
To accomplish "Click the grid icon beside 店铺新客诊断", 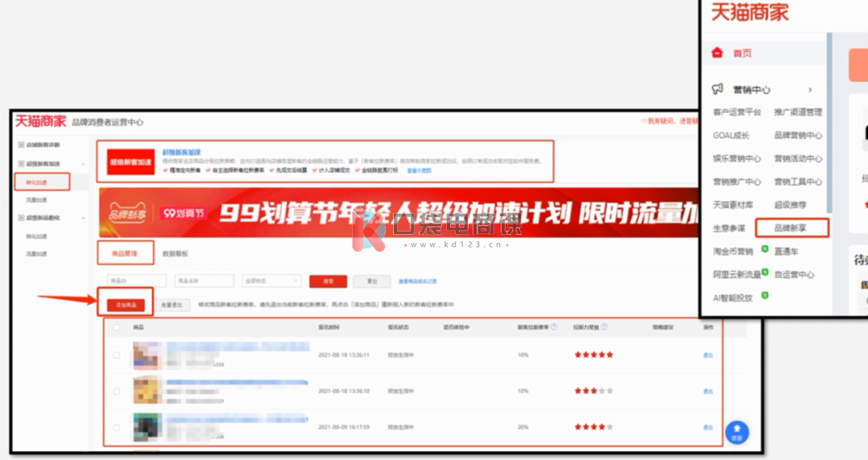I will tap(21, 145).
